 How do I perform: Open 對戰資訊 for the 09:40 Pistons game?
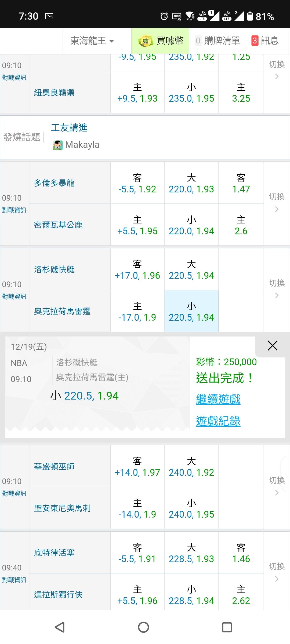click(x=14, y=580)
